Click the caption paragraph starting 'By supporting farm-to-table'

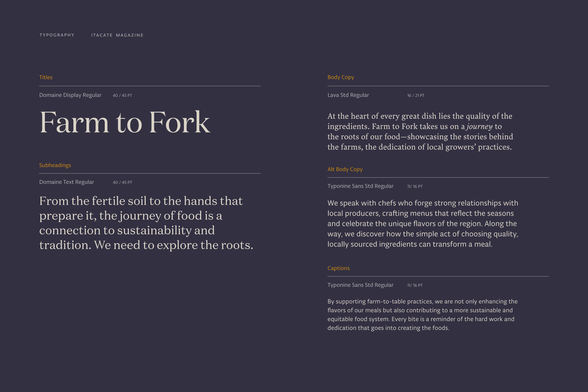422,314
